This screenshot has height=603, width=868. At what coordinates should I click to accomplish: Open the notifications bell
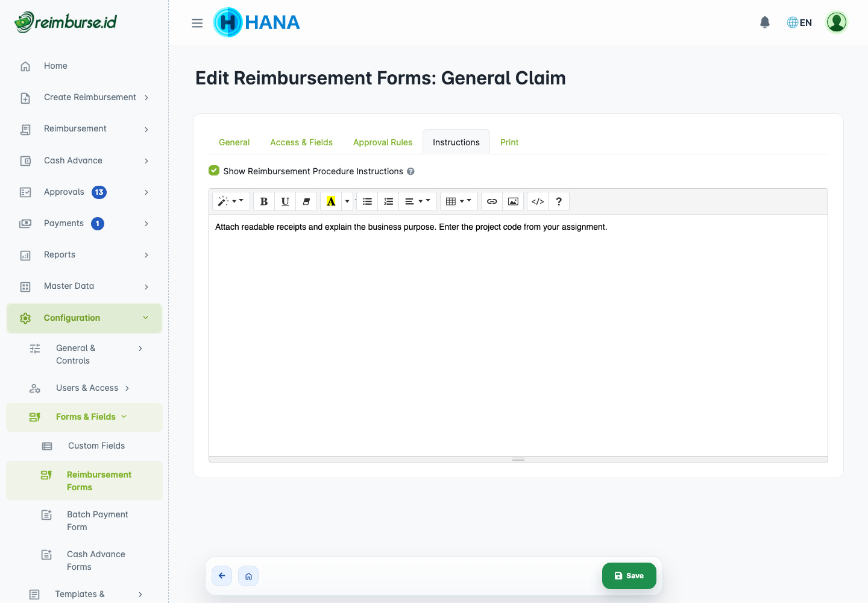click(765, 22)
